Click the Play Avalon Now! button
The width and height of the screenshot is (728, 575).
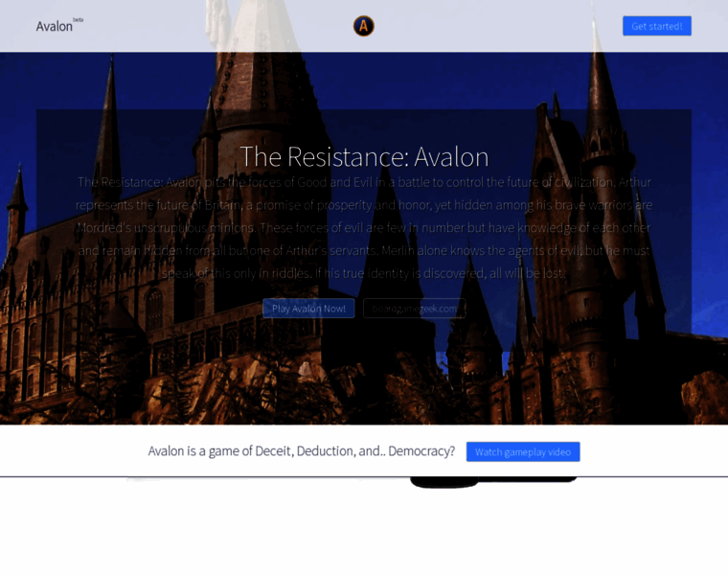308,309
